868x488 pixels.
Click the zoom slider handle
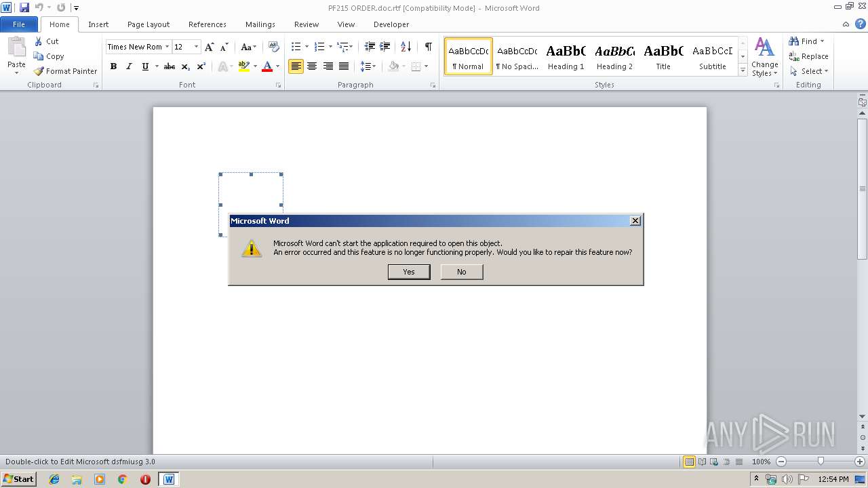821,462
